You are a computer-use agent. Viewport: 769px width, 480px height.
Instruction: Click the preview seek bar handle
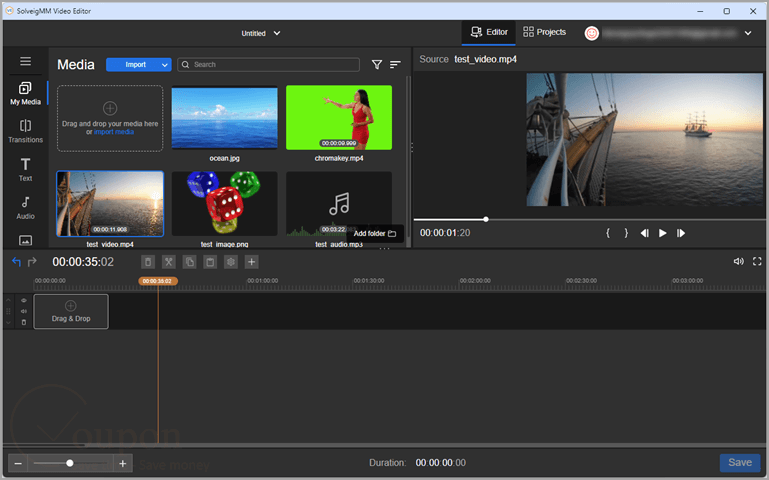coord(486,219)
